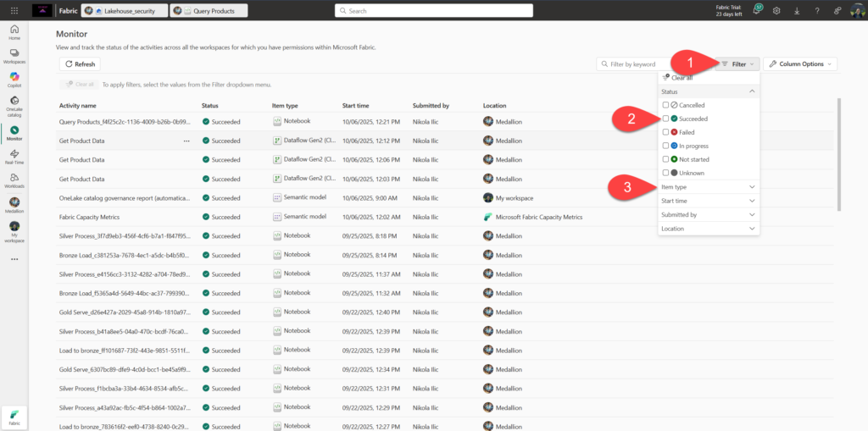Viewport: 868px width, 431px height.
Task: Switch to the Query Products tab
Action: coord(209,11)
